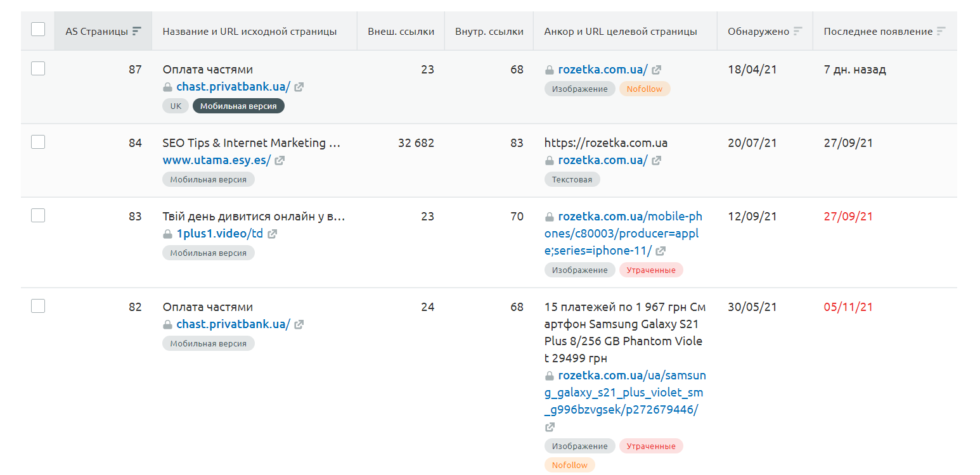The image size is (980, 475).
Task: Click the 32 682 external links value
Action: click(416, 142)
